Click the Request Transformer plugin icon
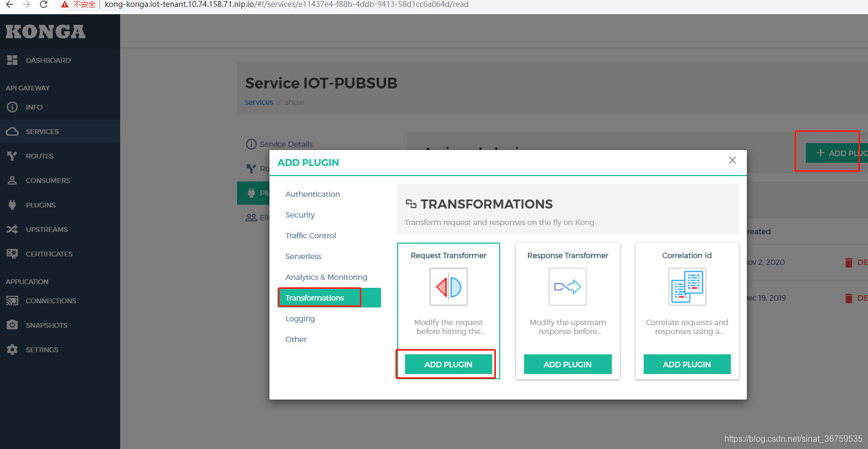Screen dimensions: 868x449 click(449, 287)
